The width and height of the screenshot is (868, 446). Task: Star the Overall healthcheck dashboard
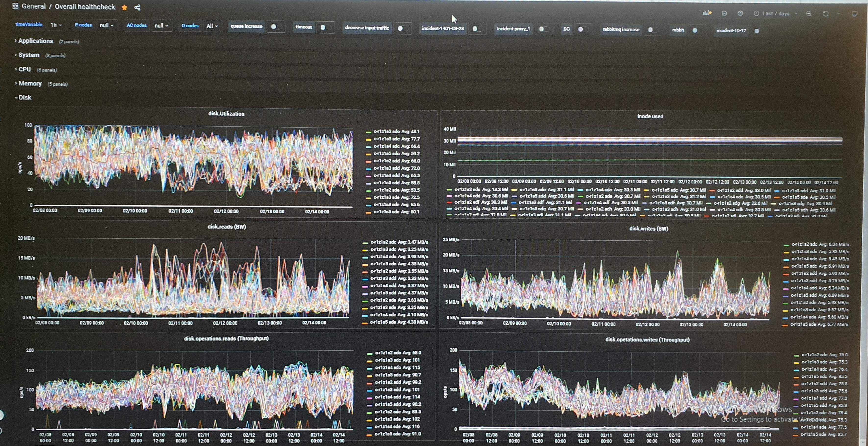(x=124, y=7)
